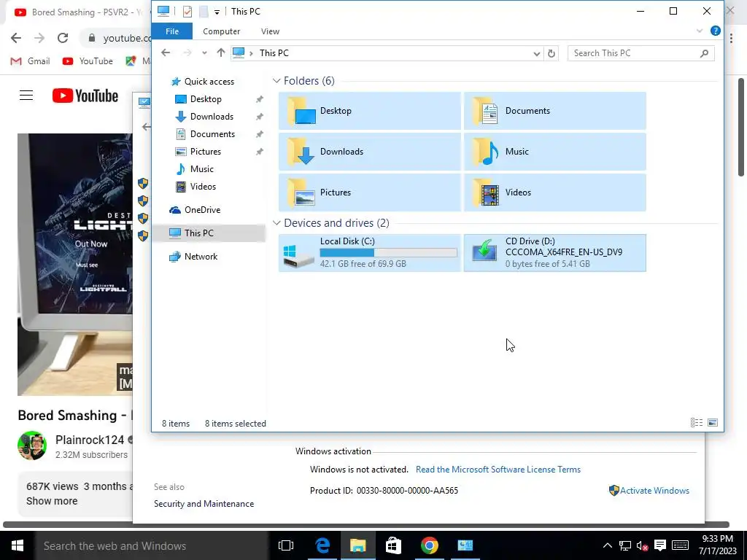
Task: Open Action Center notifications icon
Action: click(659, 545)
